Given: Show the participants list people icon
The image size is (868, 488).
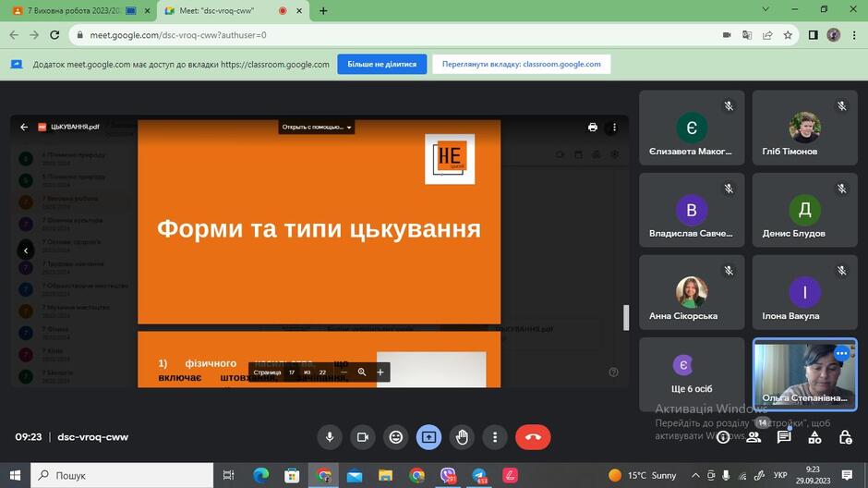Looking at the screenshot, I should pos(753,437).
